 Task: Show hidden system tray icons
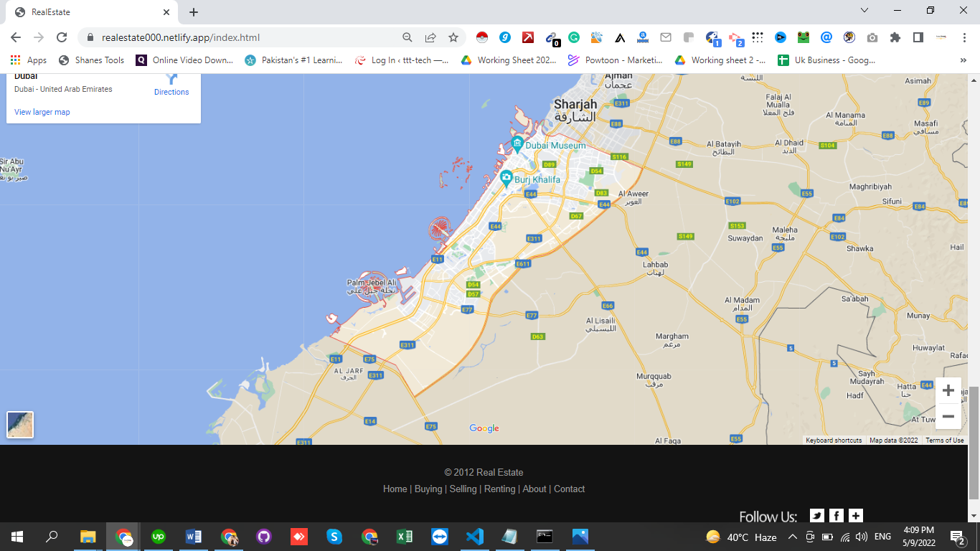792,537
